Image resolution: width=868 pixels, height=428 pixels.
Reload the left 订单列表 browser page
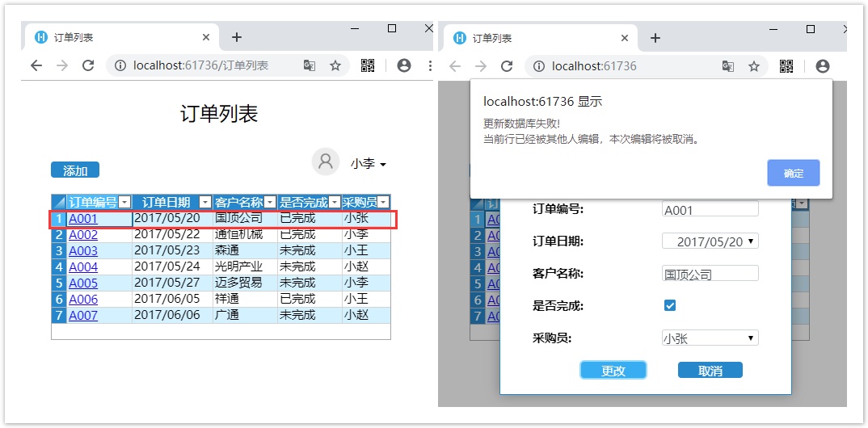[x=88, y=65]
